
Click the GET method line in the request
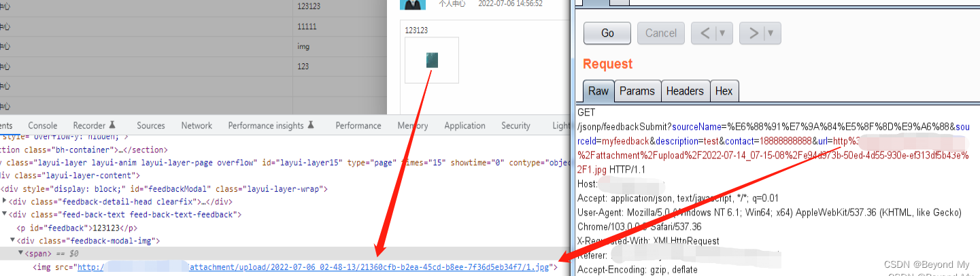click(x=586, y=112)
